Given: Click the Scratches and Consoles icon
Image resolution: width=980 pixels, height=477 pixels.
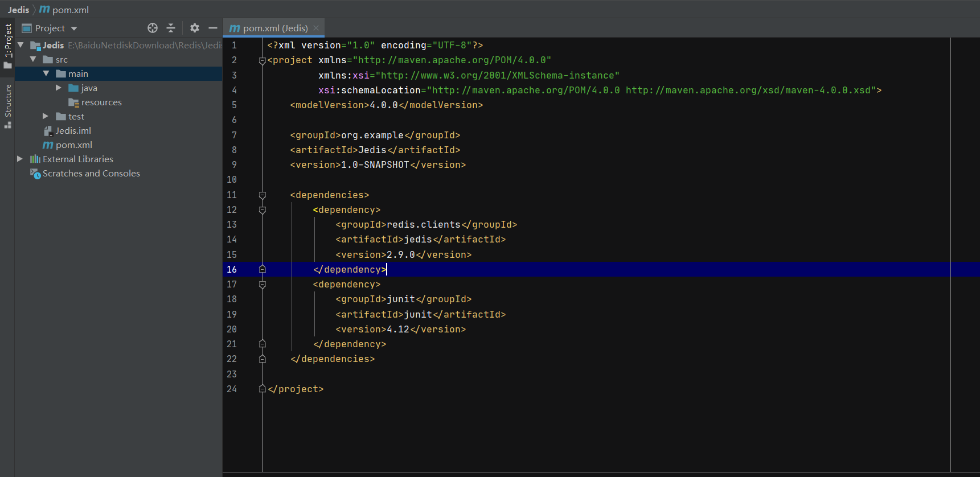Looking at the screenshot, I should (35, 174).
